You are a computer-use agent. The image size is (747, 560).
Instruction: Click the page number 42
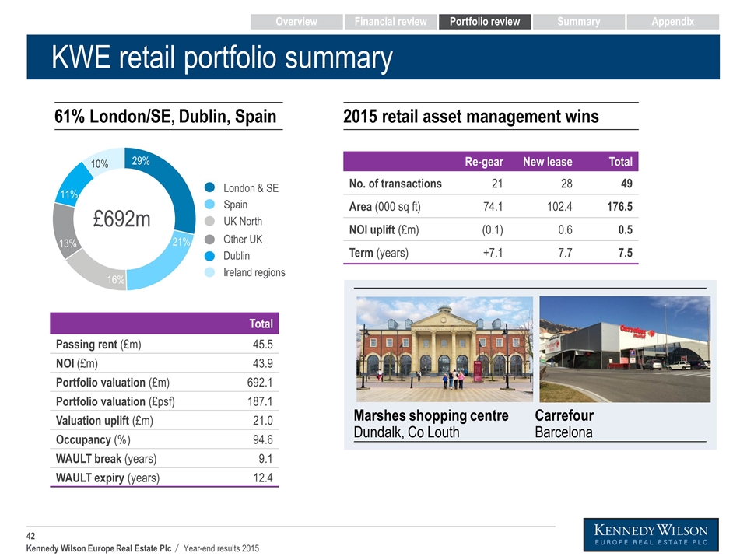(x=30, y=536)
